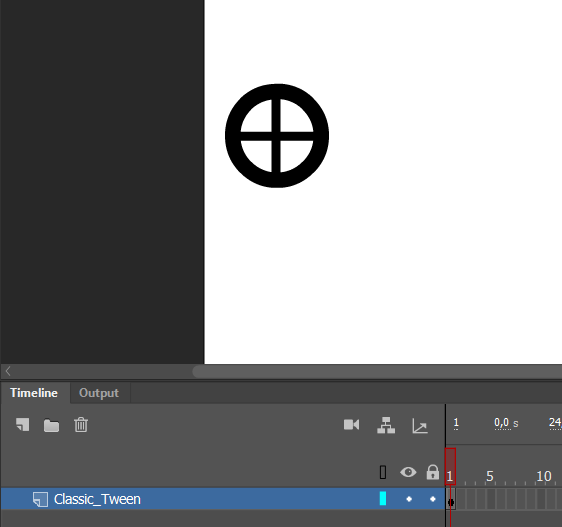Viewport: 562px width, 527px height.
Task: Lock all layers with the padlock icon
Action: (x=433, y=472)
